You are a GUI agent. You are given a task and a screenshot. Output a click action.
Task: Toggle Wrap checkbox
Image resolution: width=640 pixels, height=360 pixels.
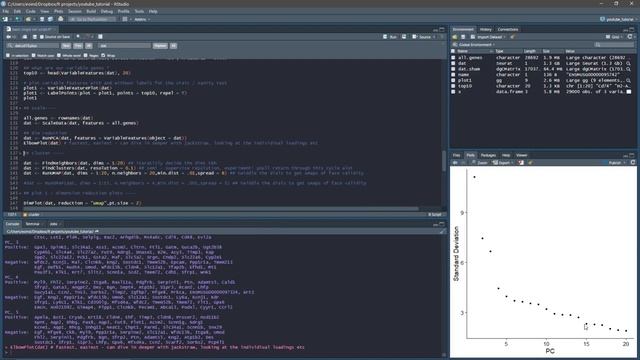[103, 55]
